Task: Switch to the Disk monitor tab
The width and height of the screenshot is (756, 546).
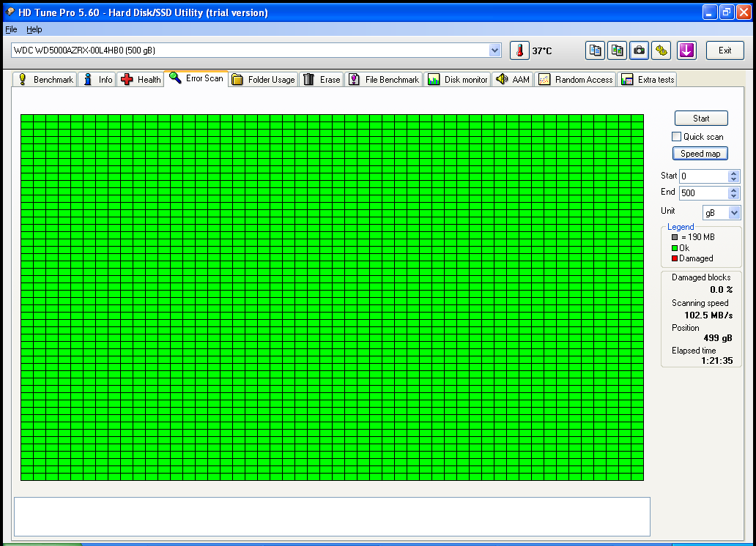Action: tap(458, 79)
